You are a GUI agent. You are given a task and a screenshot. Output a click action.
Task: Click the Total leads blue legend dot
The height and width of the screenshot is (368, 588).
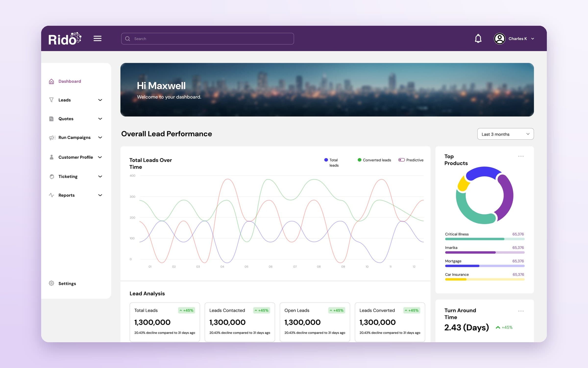[326, 160]
